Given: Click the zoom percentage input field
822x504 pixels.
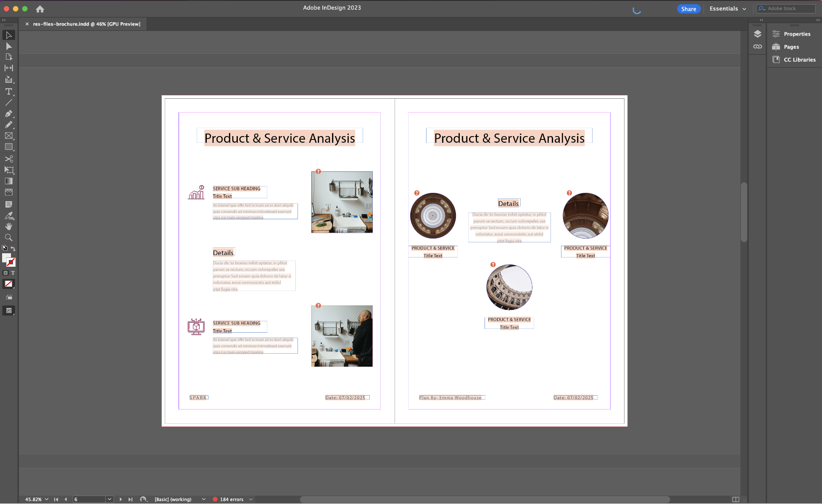Looking at the screenshot, I should tap(32, 499).
